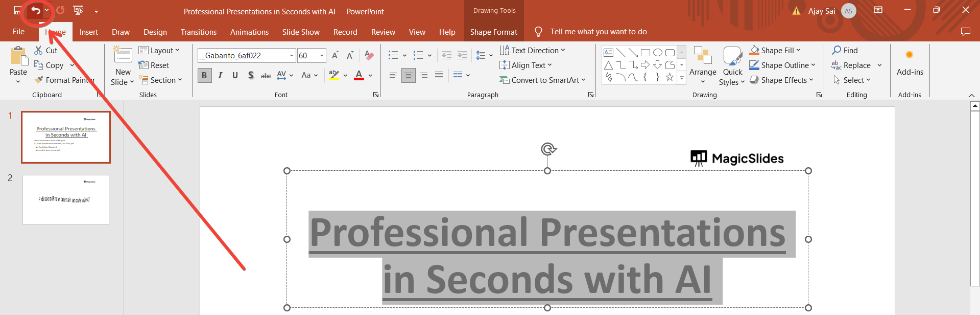
Task: Select the 5-point Star shape
Action: coord(670,77)
